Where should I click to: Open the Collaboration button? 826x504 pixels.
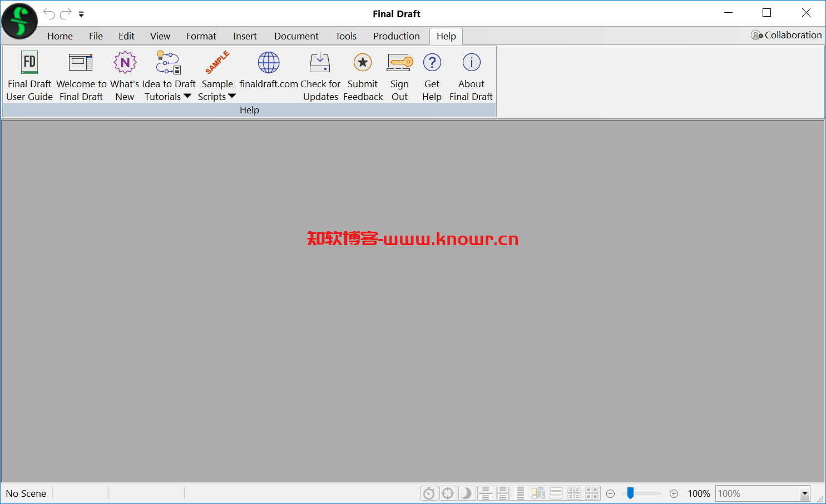(786, 35)
